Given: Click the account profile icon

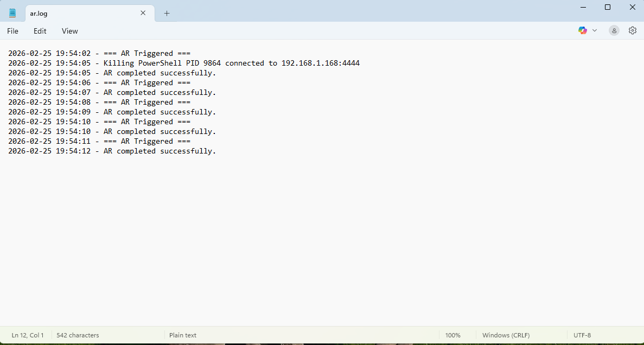Looking at the screenshot, I should click(x=614, y=31).
